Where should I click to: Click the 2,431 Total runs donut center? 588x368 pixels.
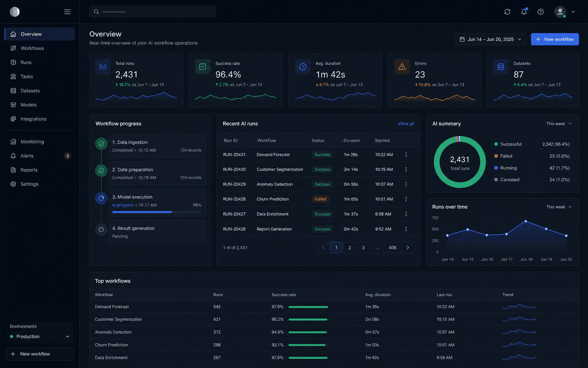pyautogui.click(x=460, y=162)
